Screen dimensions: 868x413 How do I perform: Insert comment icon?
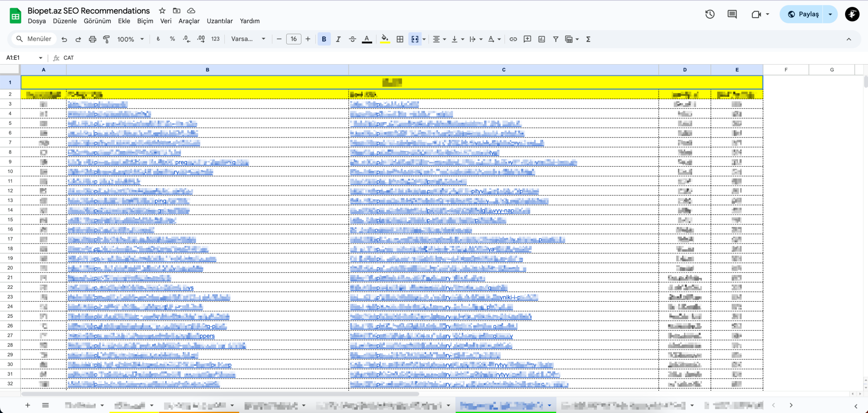527,39
